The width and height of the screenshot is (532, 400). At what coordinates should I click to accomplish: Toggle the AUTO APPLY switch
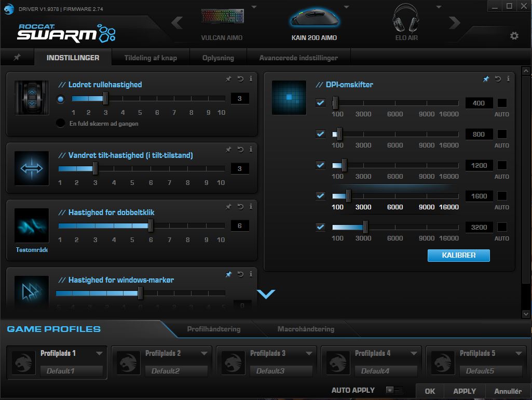(394, 390)
